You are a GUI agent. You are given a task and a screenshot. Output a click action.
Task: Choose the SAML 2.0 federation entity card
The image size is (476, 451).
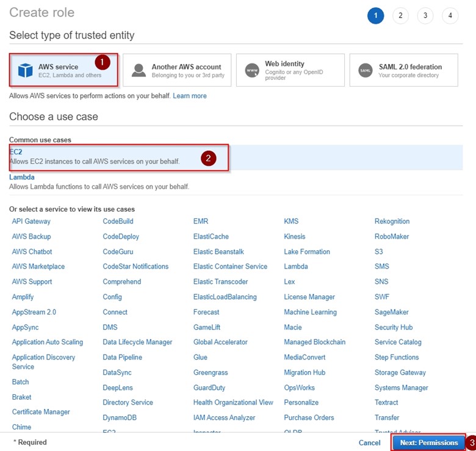click(404, 70)
